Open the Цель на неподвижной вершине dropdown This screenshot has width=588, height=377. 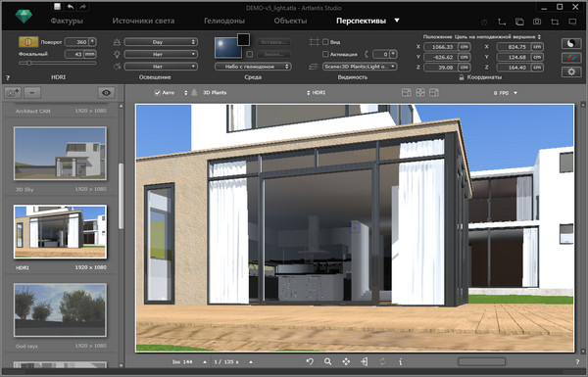point(498,37)
